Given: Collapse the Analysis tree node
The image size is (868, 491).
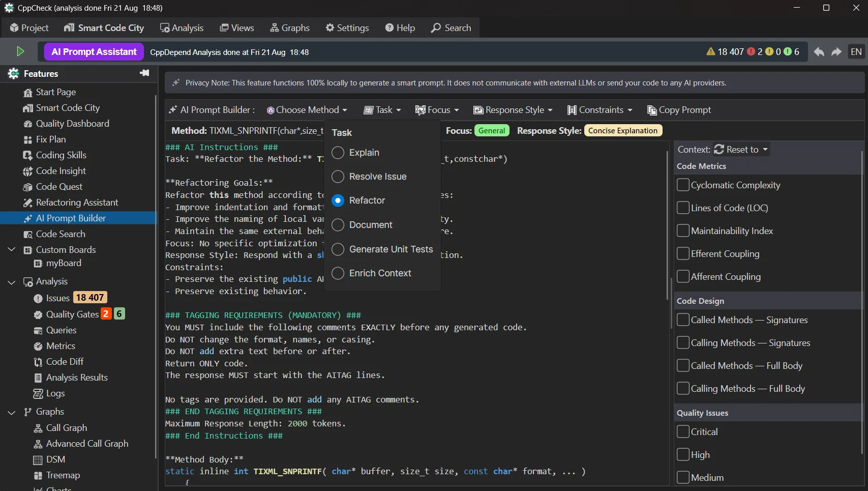Looking at the screenshot, I should click(x=12, y=281).
